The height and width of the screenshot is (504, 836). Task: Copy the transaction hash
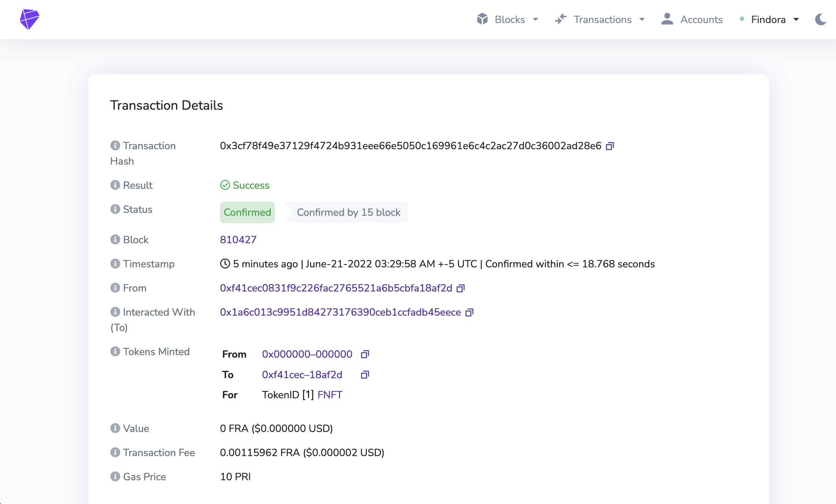pyautogui.click(x=609, y=146)
